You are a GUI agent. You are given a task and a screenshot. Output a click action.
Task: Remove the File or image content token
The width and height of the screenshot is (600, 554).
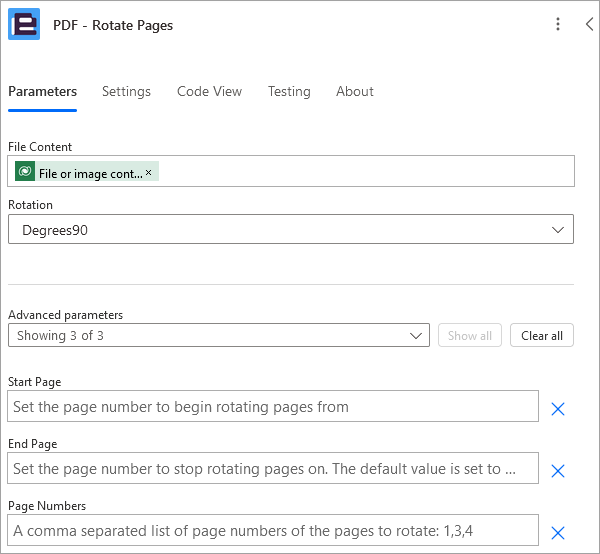[148, 173]
